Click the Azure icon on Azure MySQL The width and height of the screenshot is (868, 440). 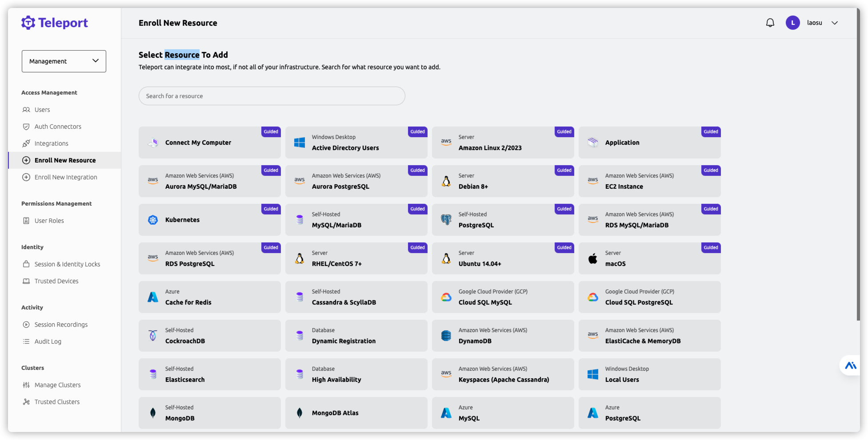446,413
